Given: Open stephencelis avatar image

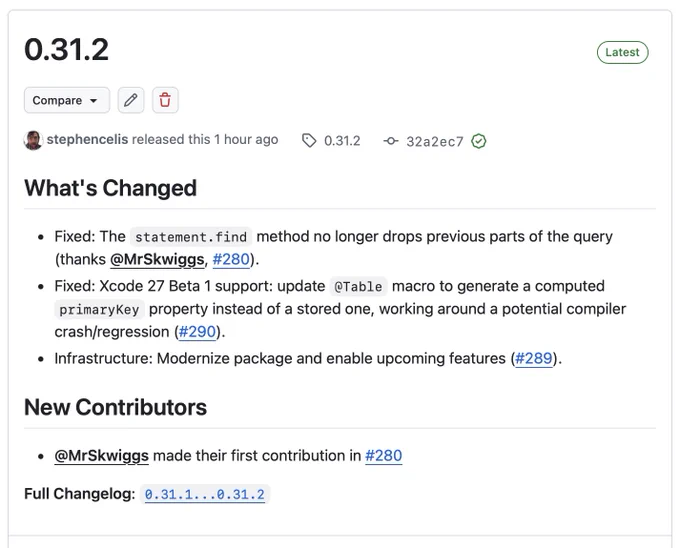Looking at the screenshot, I should point(33,140).
